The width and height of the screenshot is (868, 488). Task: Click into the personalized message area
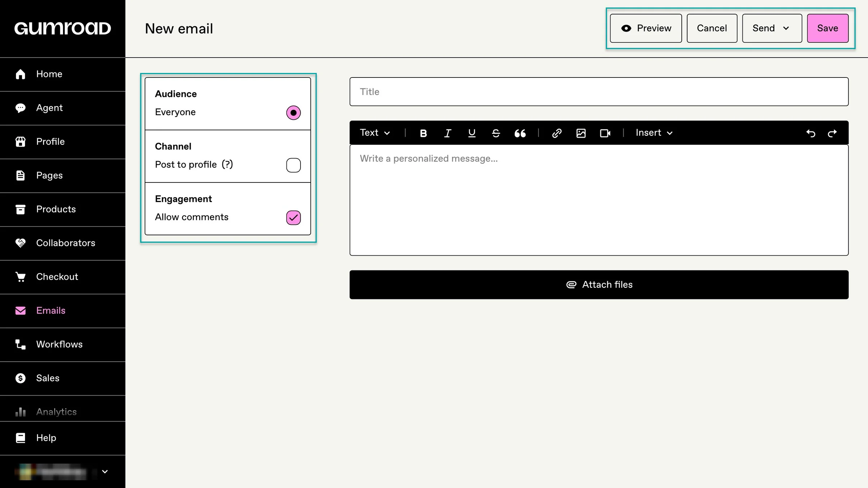coord(599,200)
